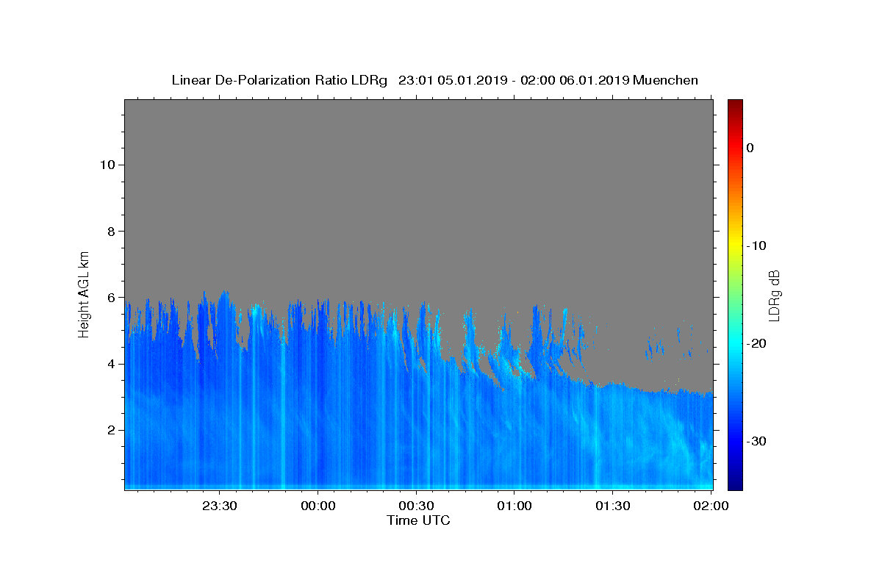Click the '23:30' time tick label
Screen dimensions: 882x588
click(x=220, y=506)
